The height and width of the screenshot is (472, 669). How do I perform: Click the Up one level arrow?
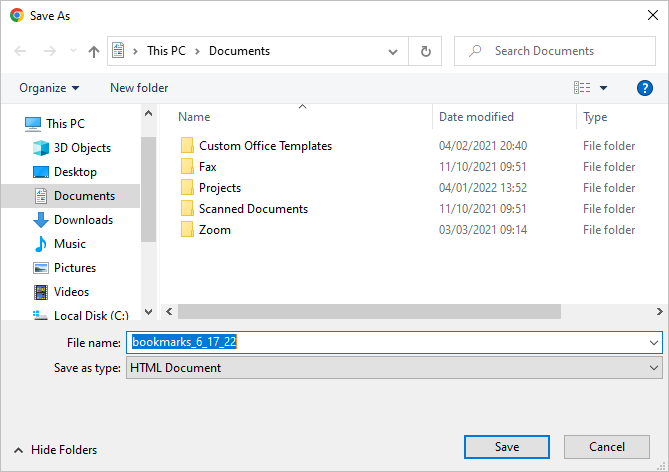[x=94, y=51]
